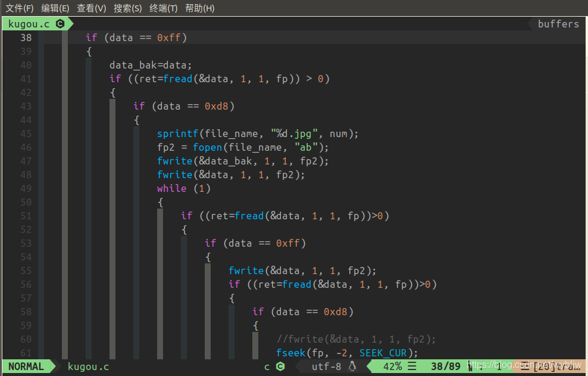Click the 0xff constant on line 53

tap(287, 243)
